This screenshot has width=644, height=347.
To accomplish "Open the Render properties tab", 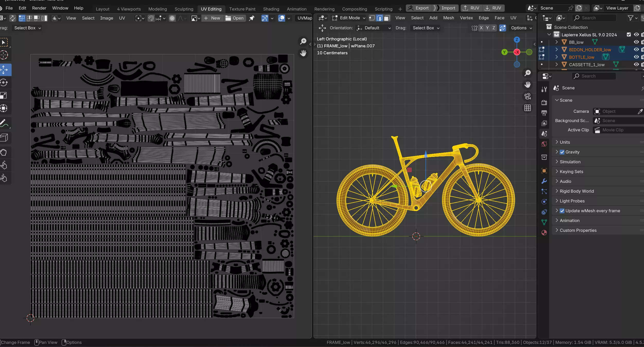I will tap(544, 103).
